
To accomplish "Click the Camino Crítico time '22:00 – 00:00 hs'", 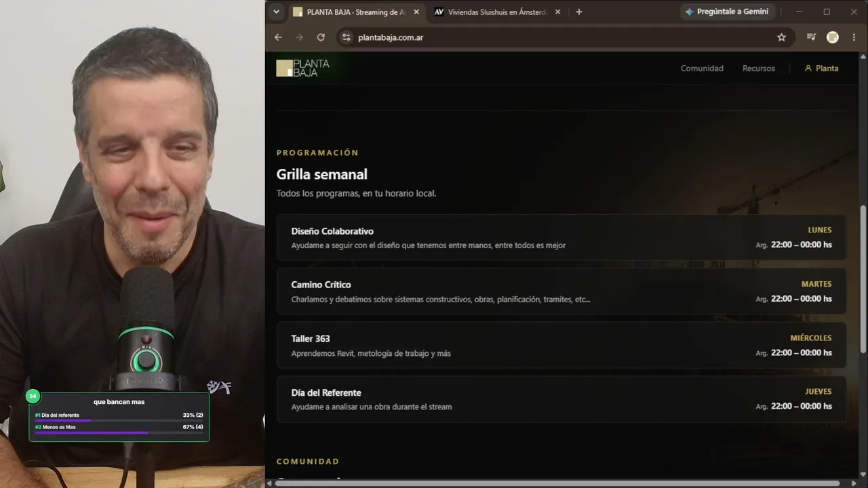I will pos(802,299).
